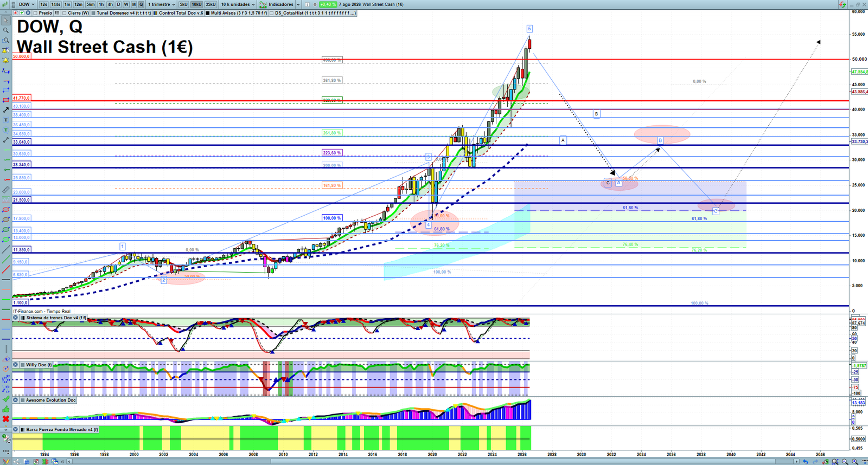Viewport: 868px width, 465px height.
Task: Open the 10 k unidades dropdown
Action: pyautogui.click(x=238, y=4)
